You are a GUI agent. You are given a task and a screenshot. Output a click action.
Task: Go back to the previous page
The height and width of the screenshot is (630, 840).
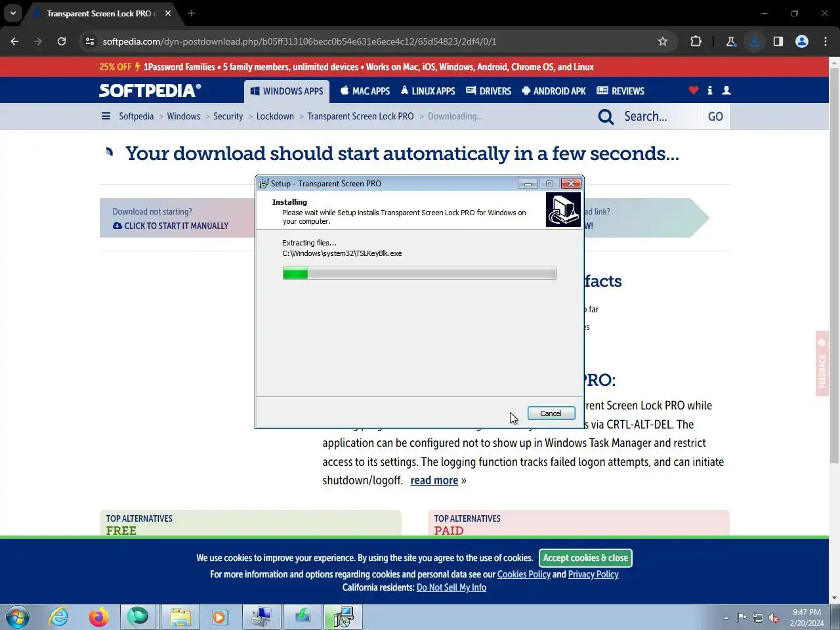14,41
